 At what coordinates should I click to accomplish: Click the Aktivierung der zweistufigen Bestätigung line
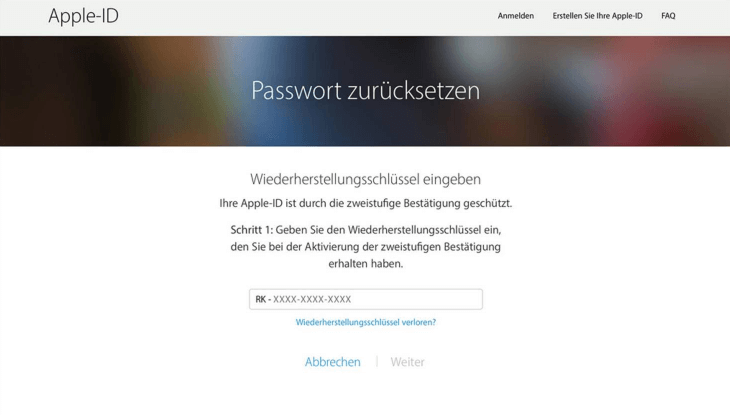(x=365, y=247)
